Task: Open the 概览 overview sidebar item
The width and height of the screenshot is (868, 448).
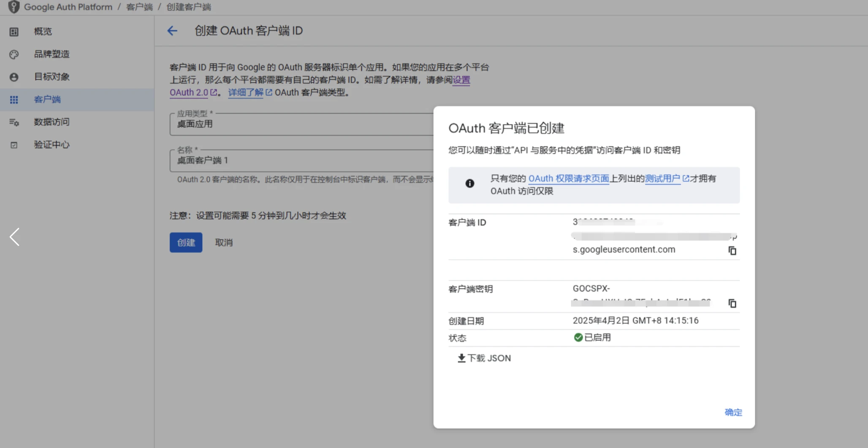Action: [77, 32]
